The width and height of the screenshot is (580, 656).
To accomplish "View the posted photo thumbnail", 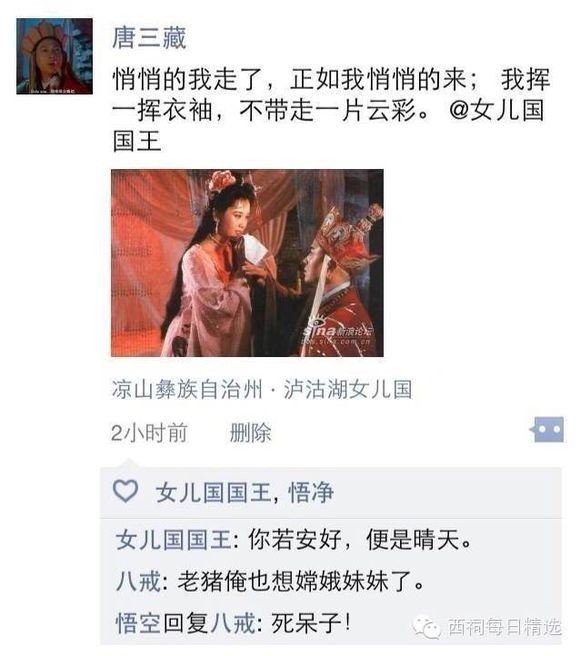I will 247,263.
